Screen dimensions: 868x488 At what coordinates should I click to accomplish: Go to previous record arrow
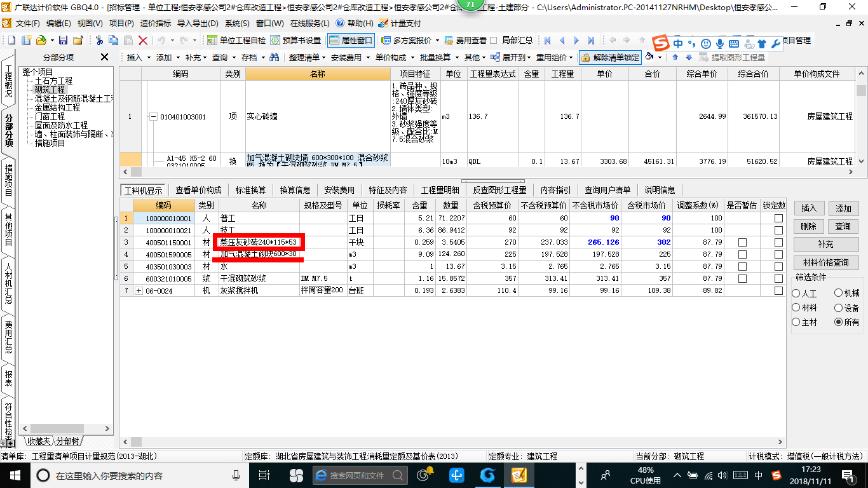(562, 40)
